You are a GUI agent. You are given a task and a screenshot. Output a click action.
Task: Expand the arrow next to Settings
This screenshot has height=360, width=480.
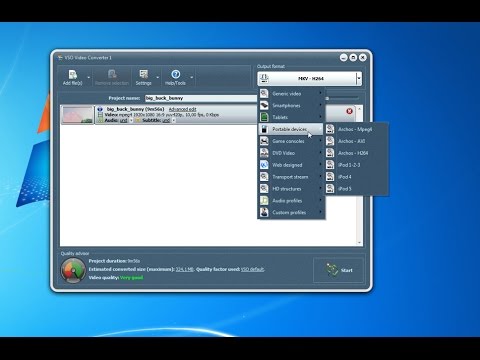[x=158, y=78]
